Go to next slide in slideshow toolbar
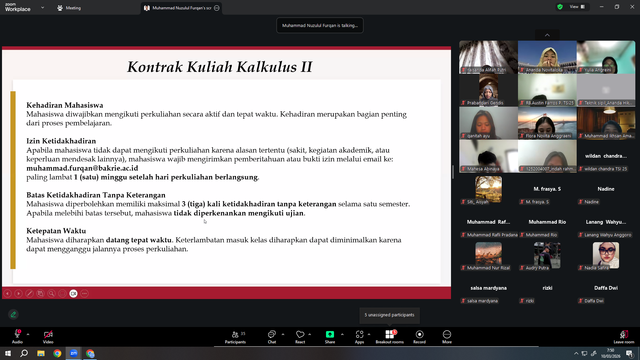This screenshot has width=640, height=360. pyautogui.click(x=18, y=293)
